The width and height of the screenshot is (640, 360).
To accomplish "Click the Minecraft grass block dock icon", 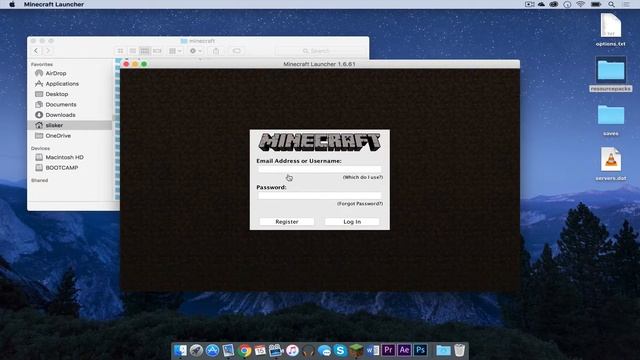I will [x=356, y=350].
